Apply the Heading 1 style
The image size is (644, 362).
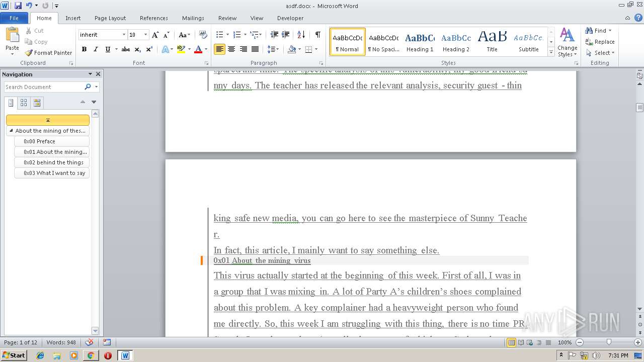coord(420,42)
